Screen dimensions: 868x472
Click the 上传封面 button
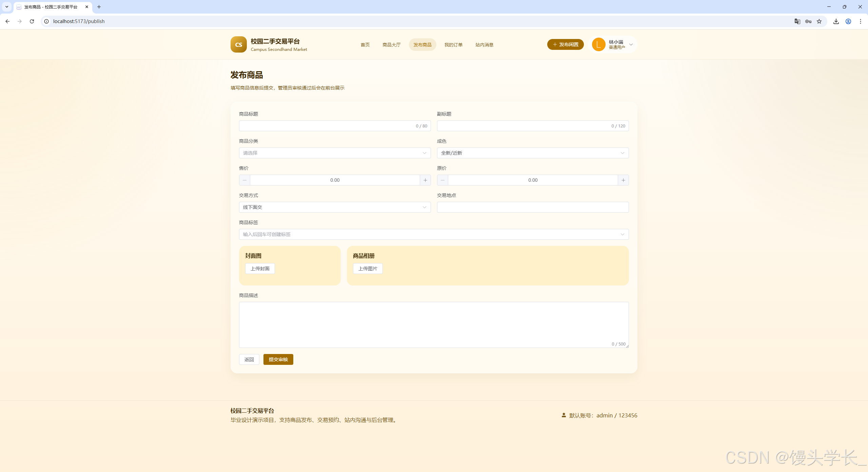[260, 269]
